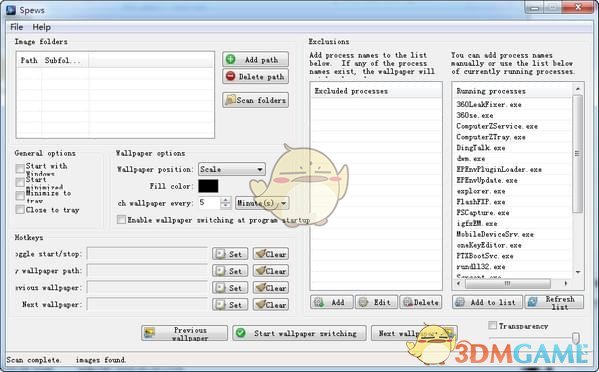Click right arrow of horizontal process scrollbar
Viewport: 599px width, 372px height.
pos(566,283)
